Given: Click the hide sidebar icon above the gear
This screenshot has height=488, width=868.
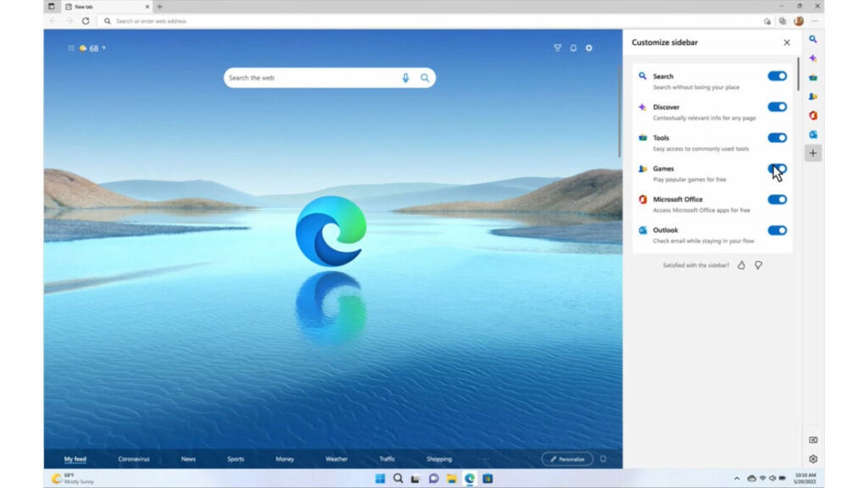Looking at the screenshot, I should click(x=813, y=440).
